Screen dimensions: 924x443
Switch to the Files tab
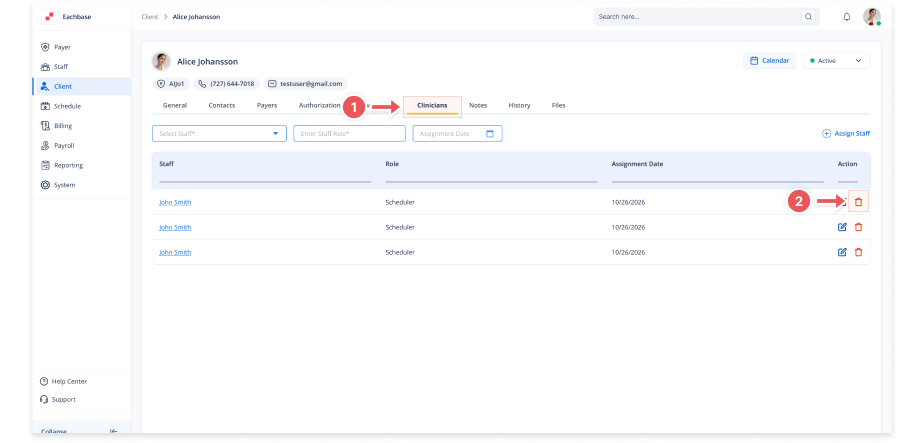click(559, 105)
